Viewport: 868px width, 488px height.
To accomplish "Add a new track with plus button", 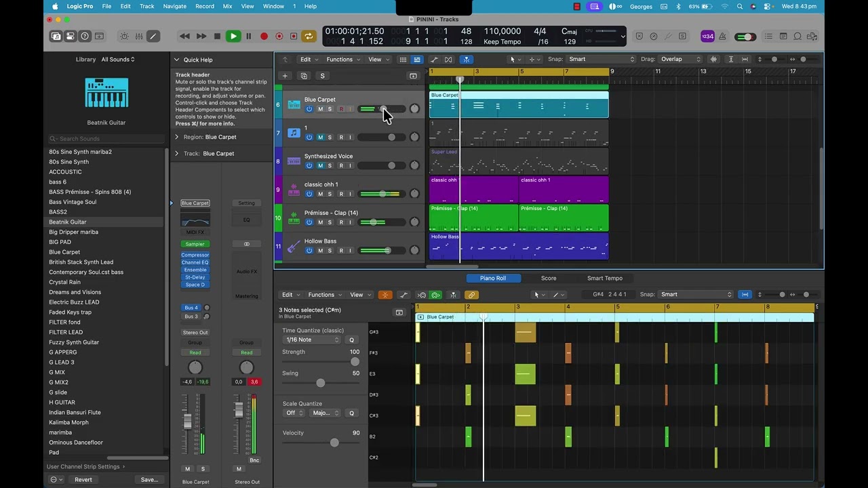I will 285,76.
